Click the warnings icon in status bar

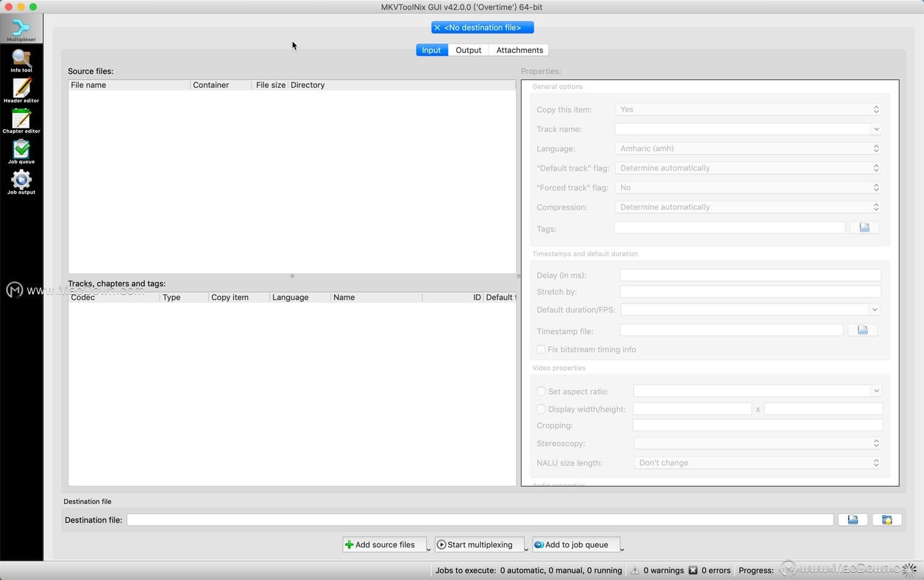pos(635,570)
